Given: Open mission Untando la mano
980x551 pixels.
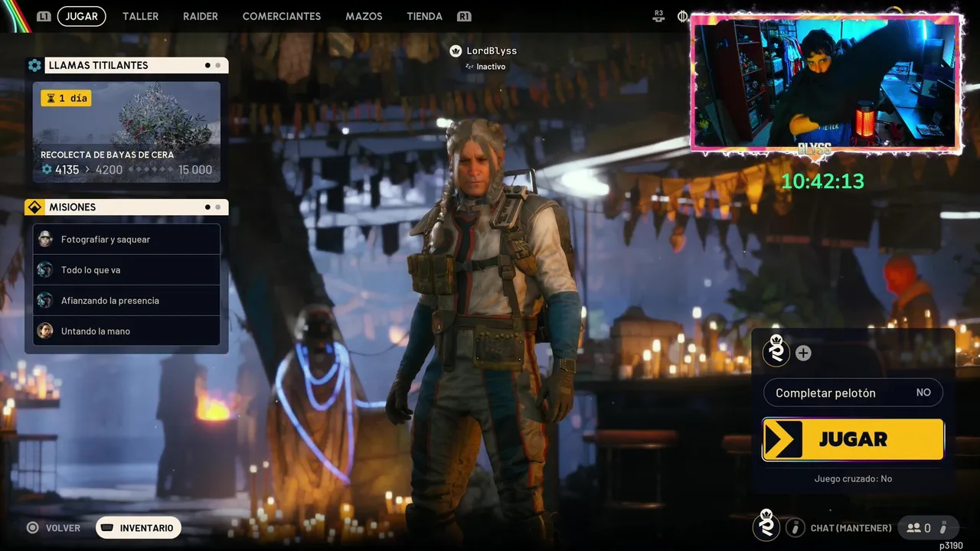Looking at the screenshot, I should click(x=126, y=331).
